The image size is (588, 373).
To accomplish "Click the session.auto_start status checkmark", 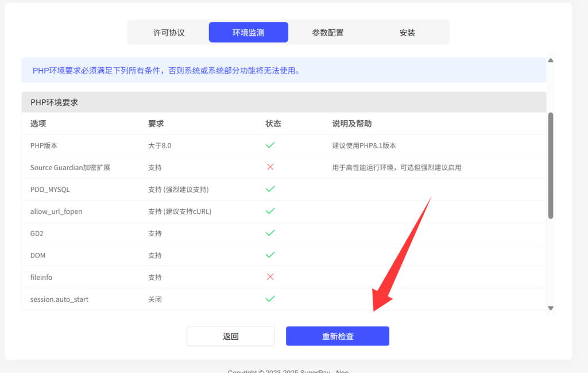I will click(270, 299).
